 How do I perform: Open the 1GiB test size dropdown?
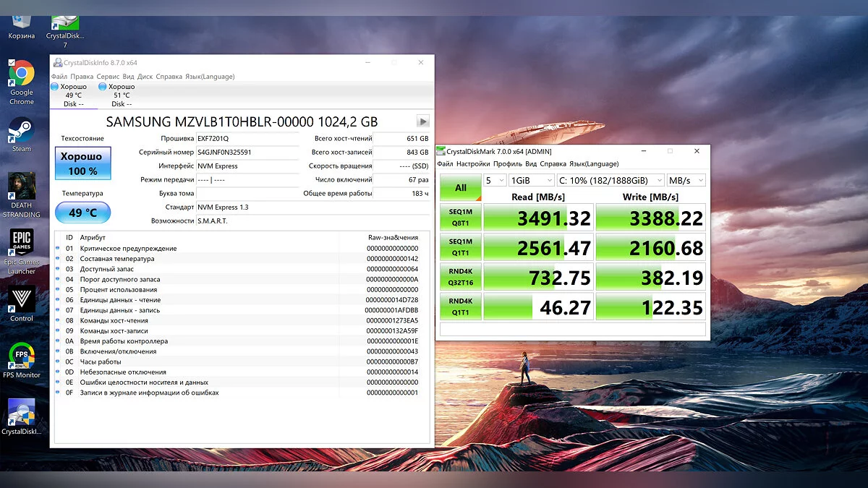[531, 180]
